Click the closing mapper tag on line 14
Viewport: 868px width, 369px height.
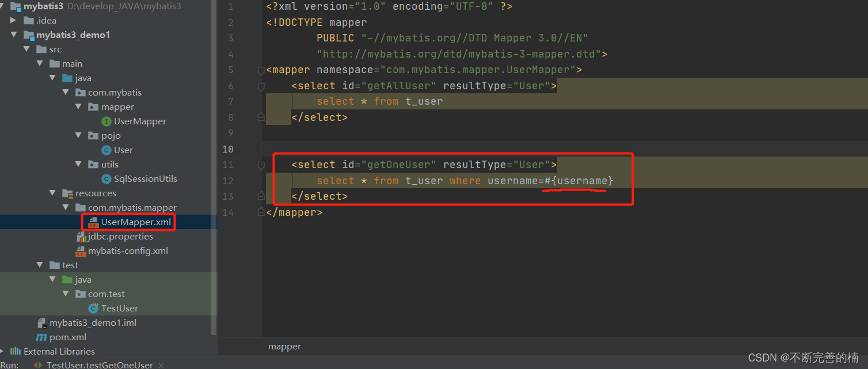(x=294, y=212)
